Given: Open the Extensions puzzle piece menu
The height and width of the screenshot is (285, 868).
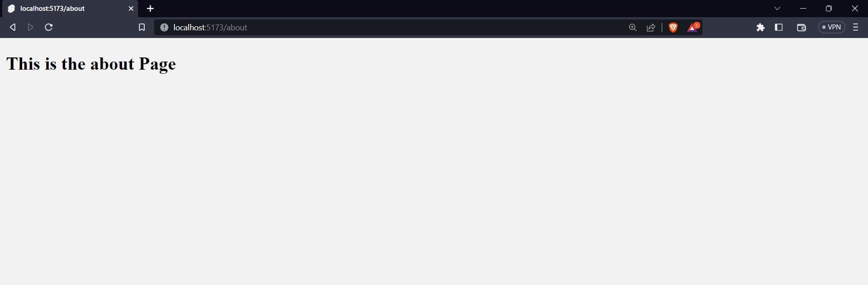Looking at the screenshot, I should point(760,28).
